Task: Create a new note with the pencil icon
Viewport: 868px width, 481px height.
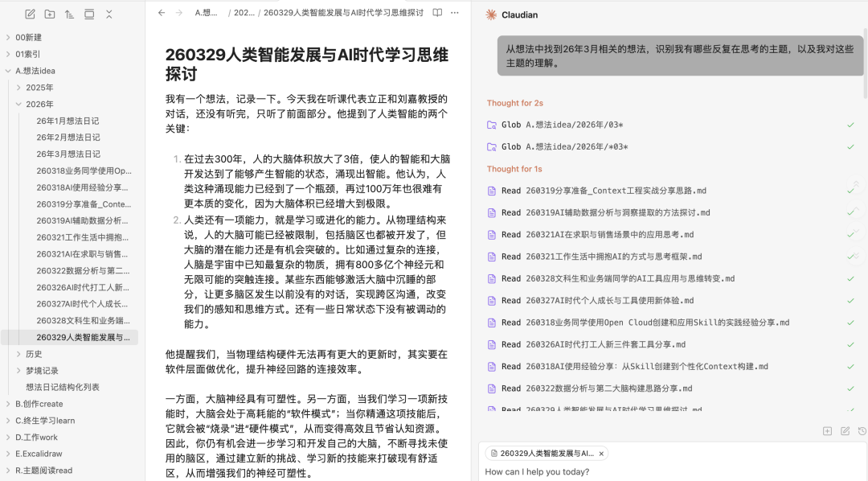Action: click(x=30, y=14)
